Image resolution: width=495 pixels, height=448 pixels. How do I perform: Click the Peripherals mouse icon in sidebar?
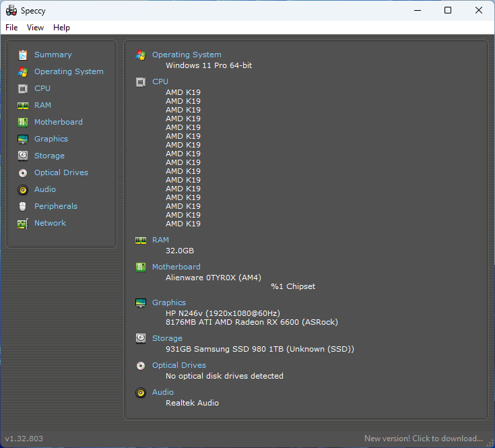23,206
